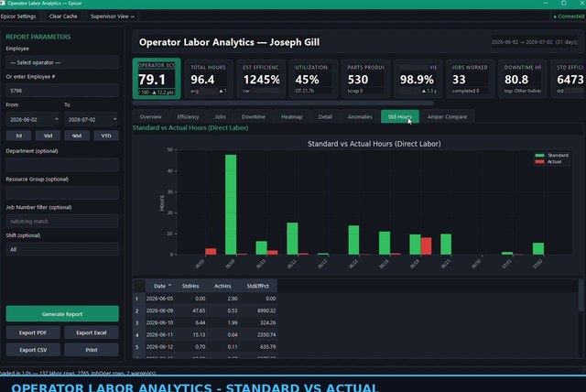Click the Epicor app icon in title bar
Viewport: 586px width, 392px height.
[2, 3]
